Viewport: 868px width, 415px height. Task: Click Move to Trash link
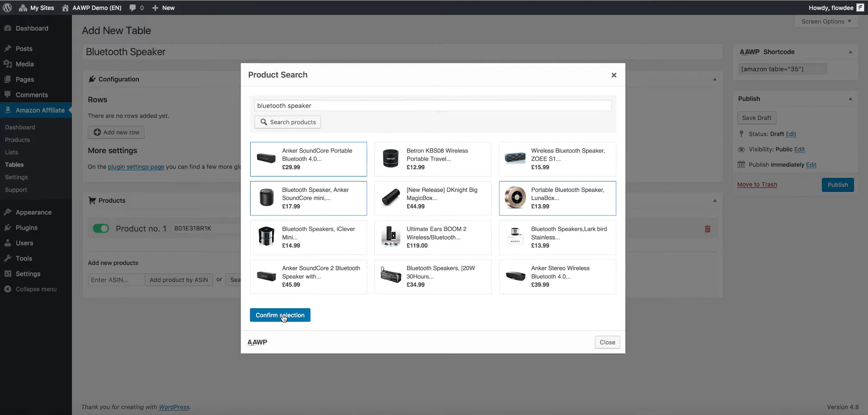tap(757, 184)
